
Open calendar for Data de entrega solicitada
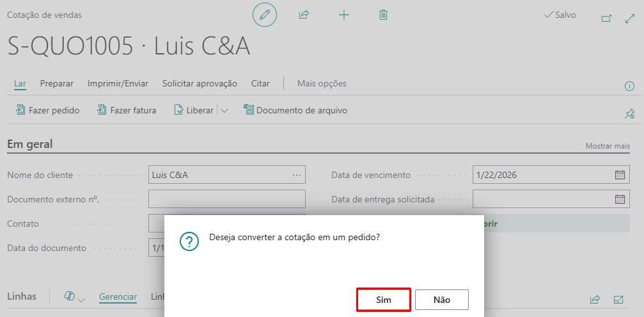619,199
